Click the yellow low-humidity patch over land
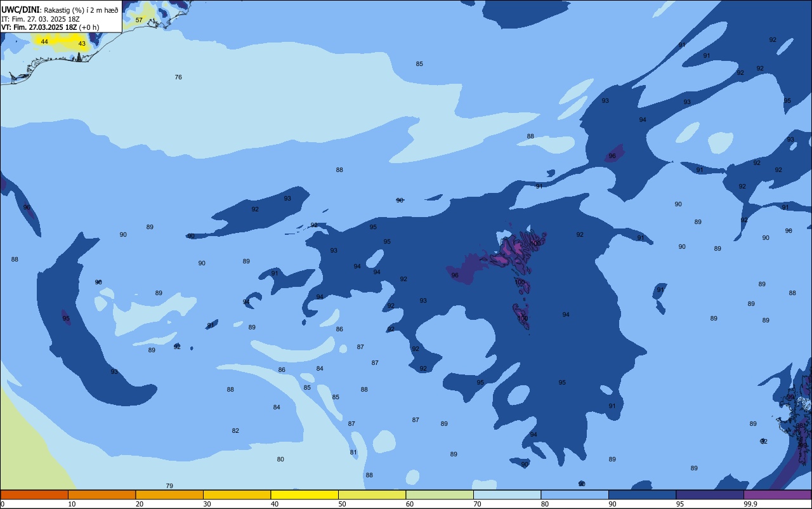Image resolution: width=812 pixels, height=509 pixels. 62,42
